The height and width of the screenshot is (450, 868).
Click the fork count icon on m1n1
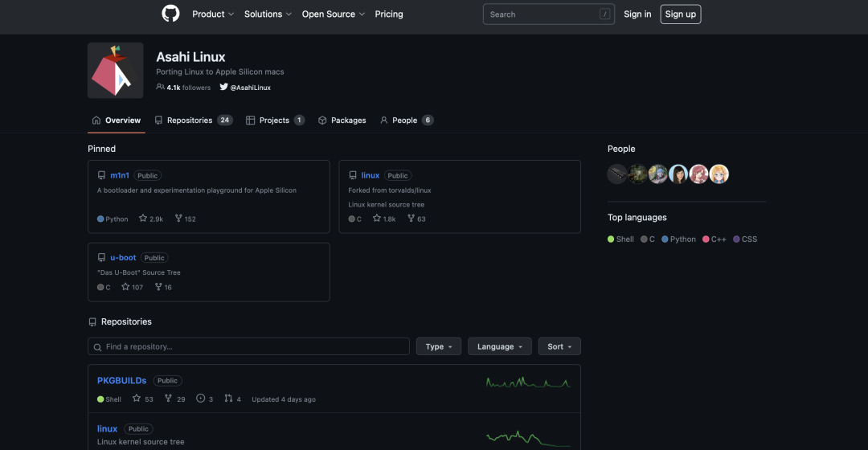coord(178,219)
